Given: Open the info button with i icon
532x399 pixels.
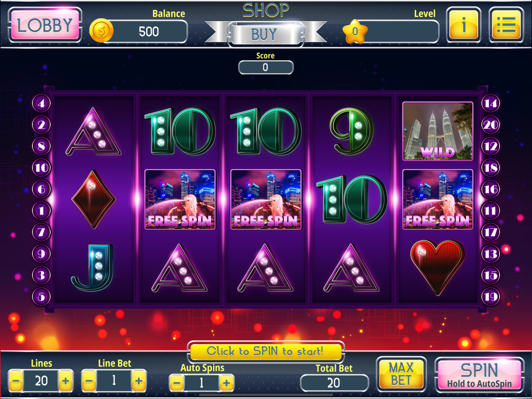Looking at the screenshot, I should pyautogui.click(x=463, y=25).
